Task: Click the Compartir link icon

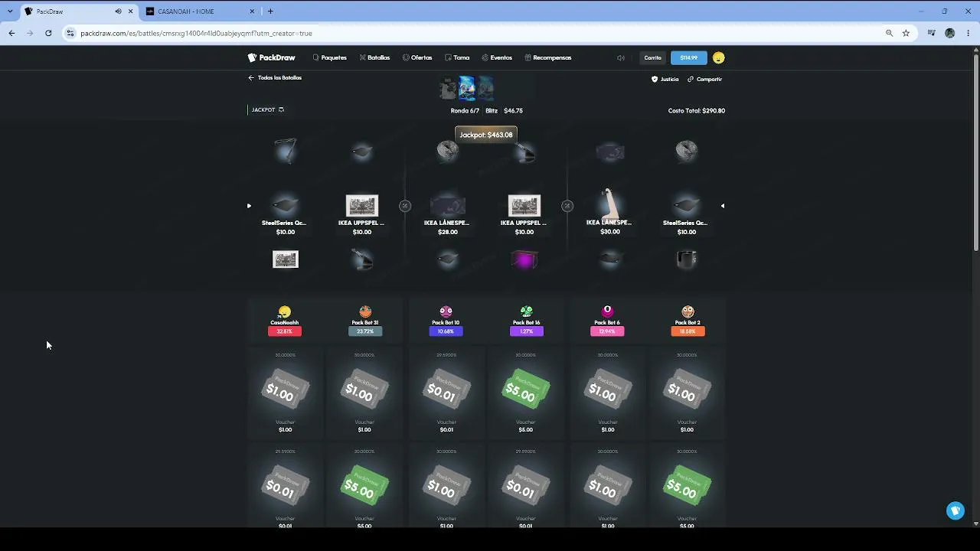Action: [691, 79]
